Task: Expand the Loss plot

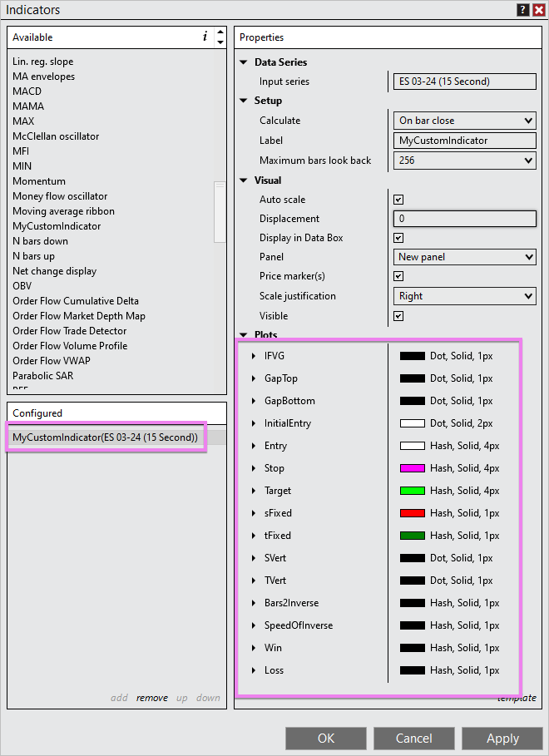Action: coord(253,670)
